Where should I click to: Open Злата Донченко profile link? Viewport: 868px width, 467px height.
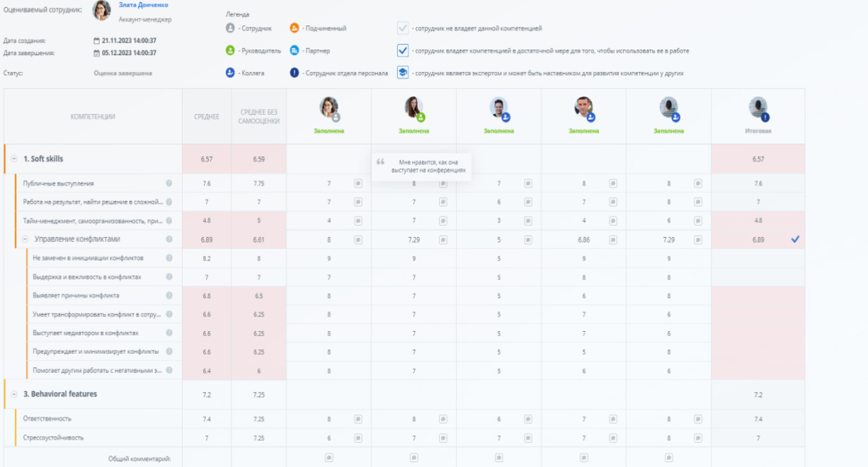pos(144,6)
